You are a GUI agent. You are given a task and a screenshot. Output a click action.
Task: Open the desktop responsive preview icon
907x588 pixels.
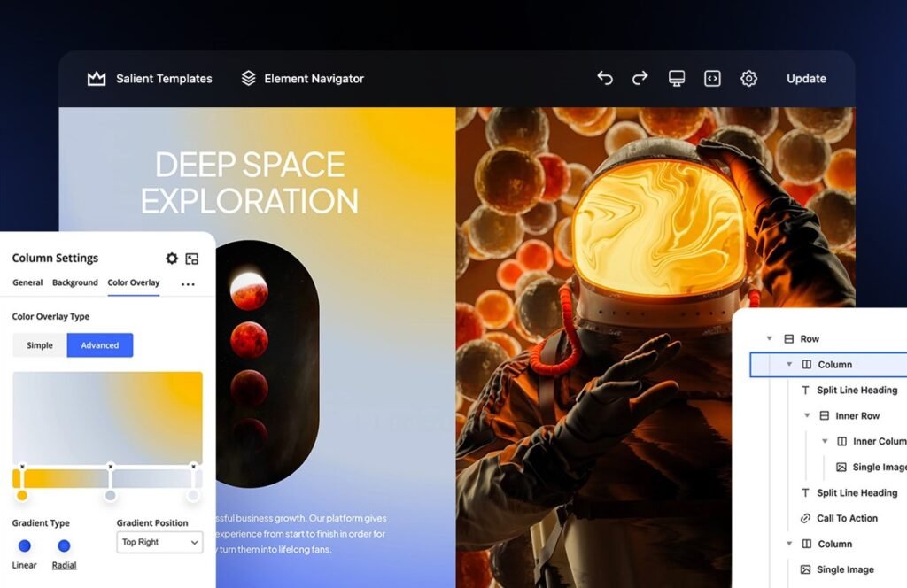[x=677, y=79]
